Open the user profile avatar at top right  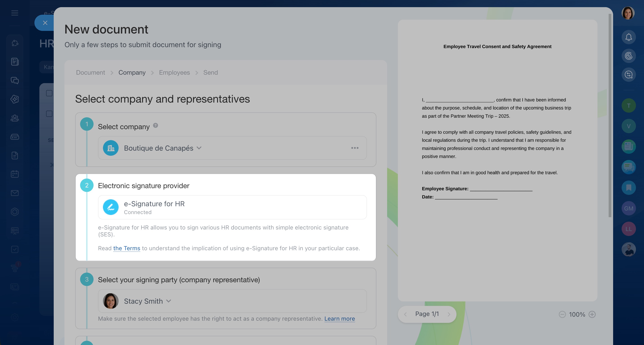pyautogui.click(x=628, y=13)
